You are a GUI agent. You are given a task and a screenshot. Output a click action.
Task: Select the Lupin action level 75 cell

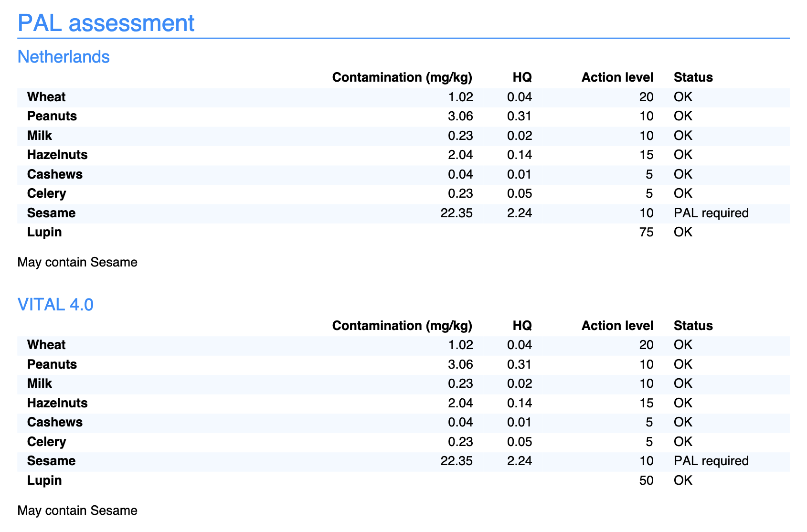[x=648, y=232]
